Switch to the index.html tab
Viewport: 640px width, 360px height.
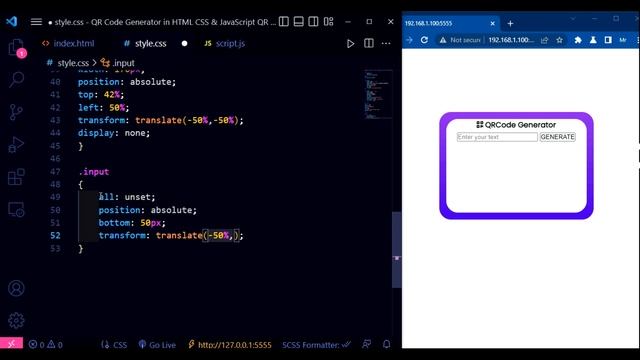68,43
